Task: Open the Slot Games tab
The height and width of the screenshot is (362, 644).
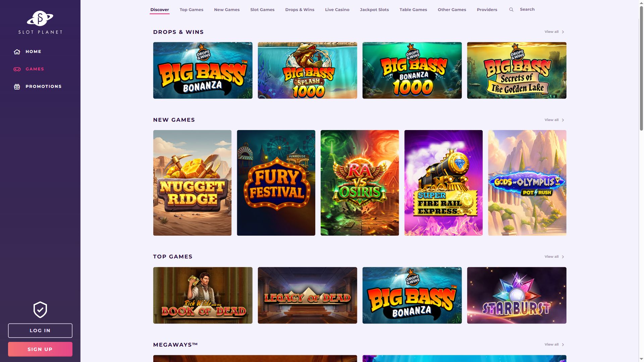Action: [262, 10]
